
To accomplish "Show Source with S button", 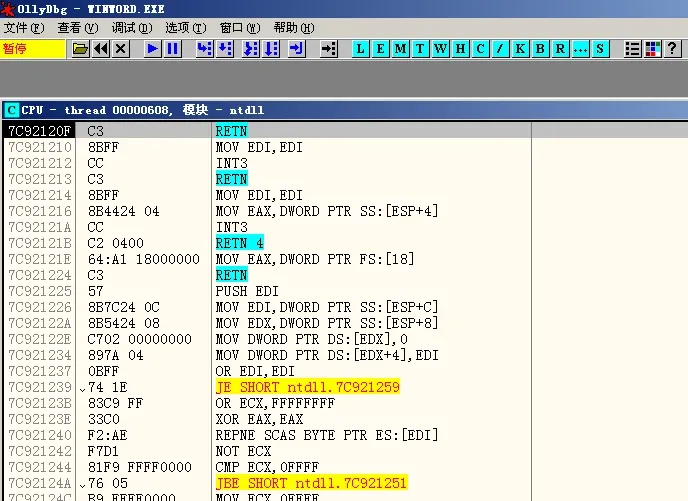I will pyautogui.click(x=600, y=49).
